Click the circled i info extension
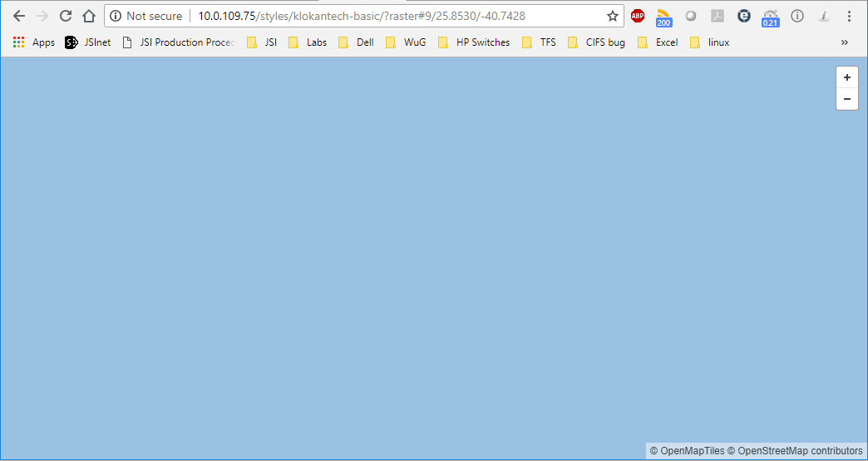 tap(797, 16)
